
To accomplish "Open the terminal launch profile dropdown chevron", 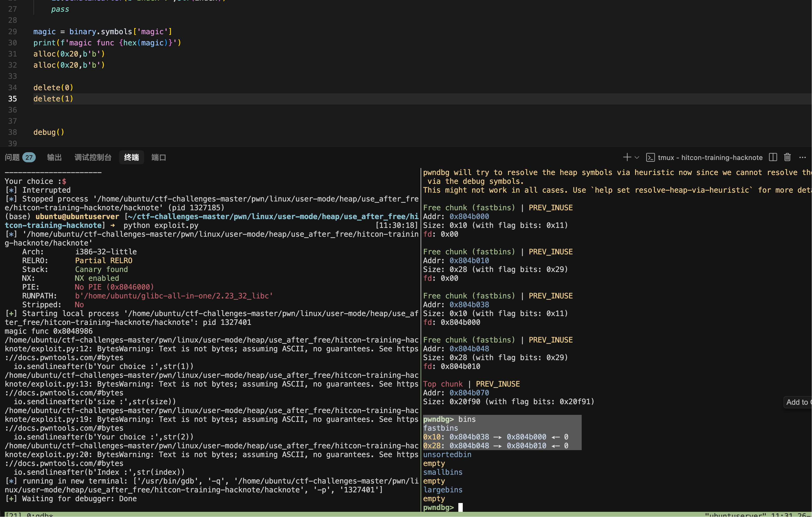I will pyautogui.click(x=637, y=157).
